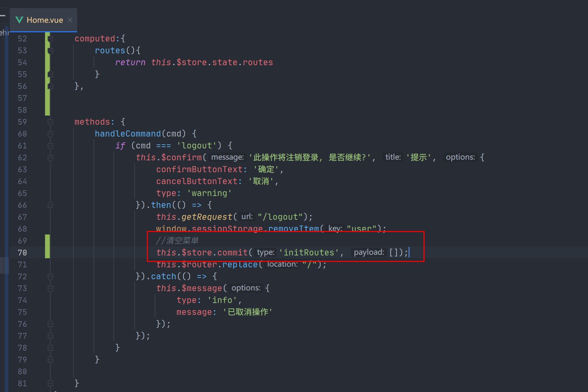
Task: Click cancelButtonText property on line 64
Action: coord(197,181)
